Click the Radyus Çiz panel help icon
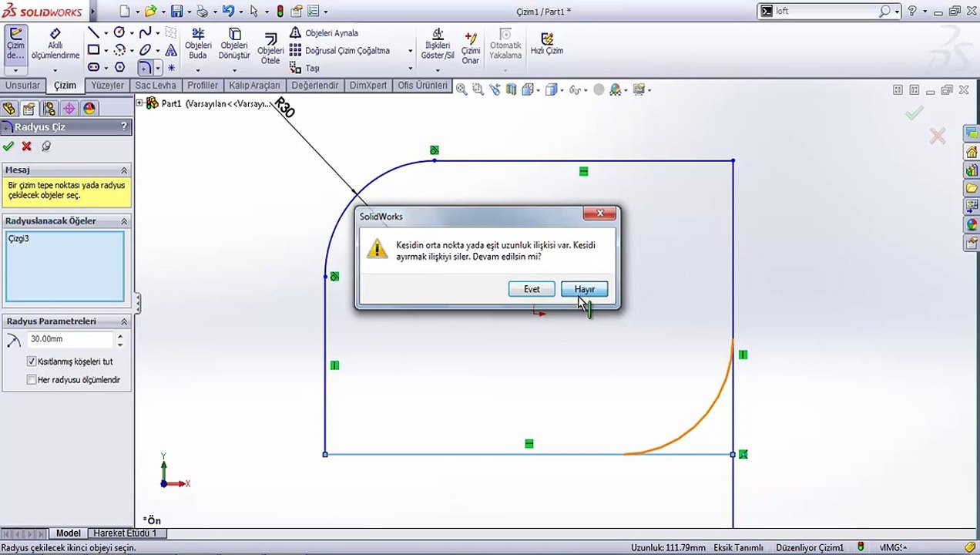The height and width of the screenshot is (555, 980). (x=124, y=127)
